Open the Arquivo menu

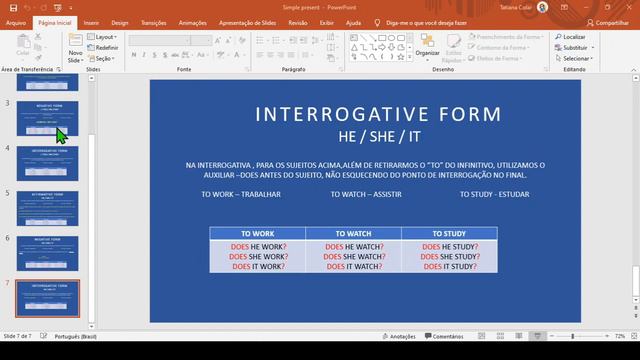(16, 23)
